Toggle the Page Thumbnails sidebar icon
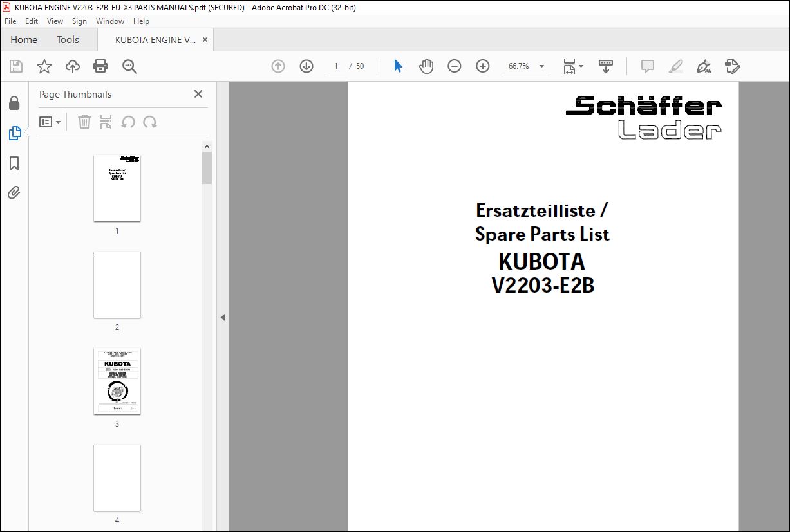The height and width of the screenshot is (532, 790). click(14, 133)
